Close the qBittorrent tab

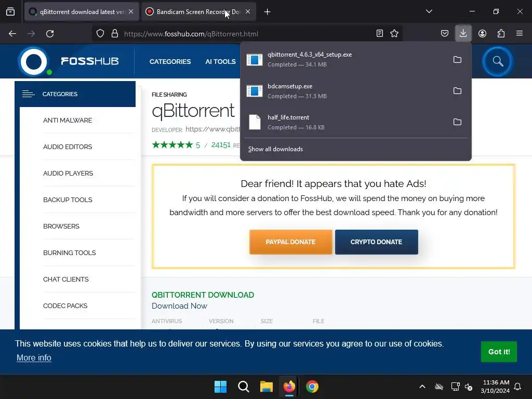tap(131, 11)
